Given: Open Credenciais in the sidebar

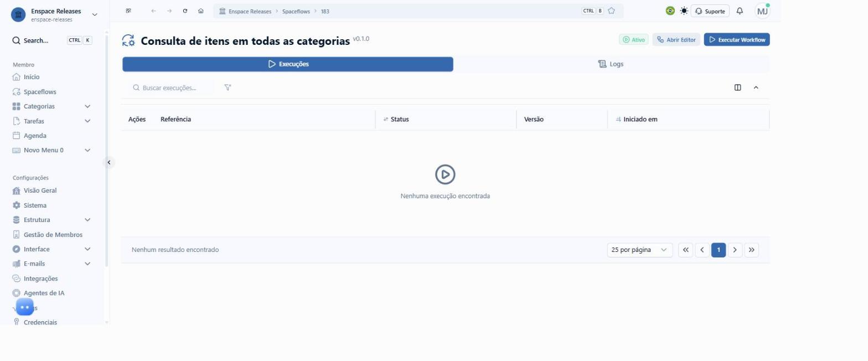Looking at the screenshot, I should [40, 322].
